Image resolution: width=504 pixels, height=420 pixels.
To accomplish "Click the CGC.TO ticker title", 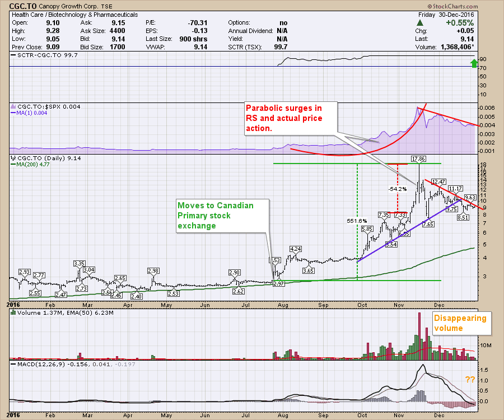I will click(22, 6).
